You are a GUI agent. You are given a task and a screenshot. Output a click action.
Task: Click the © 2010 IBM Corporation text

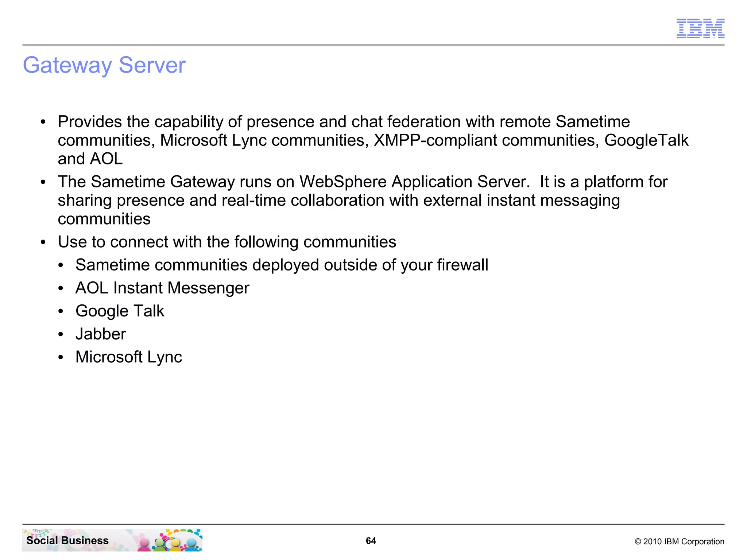680,541
